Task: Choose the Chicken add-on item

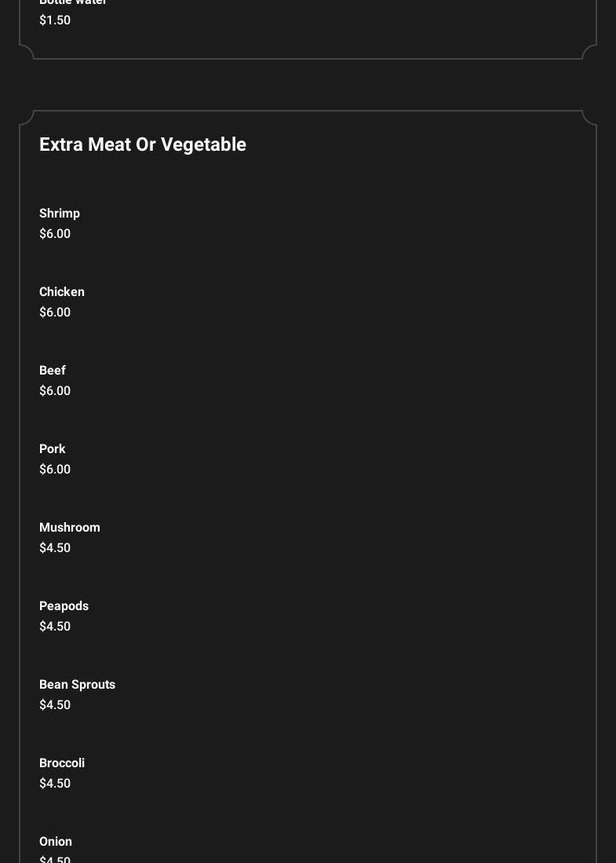Action: click(x=62, y=292)
